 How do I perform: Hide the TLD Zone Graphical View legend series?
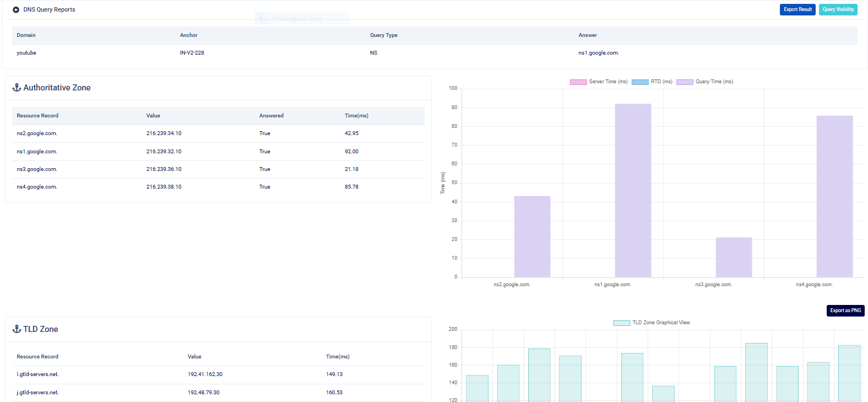click(652, 323)
